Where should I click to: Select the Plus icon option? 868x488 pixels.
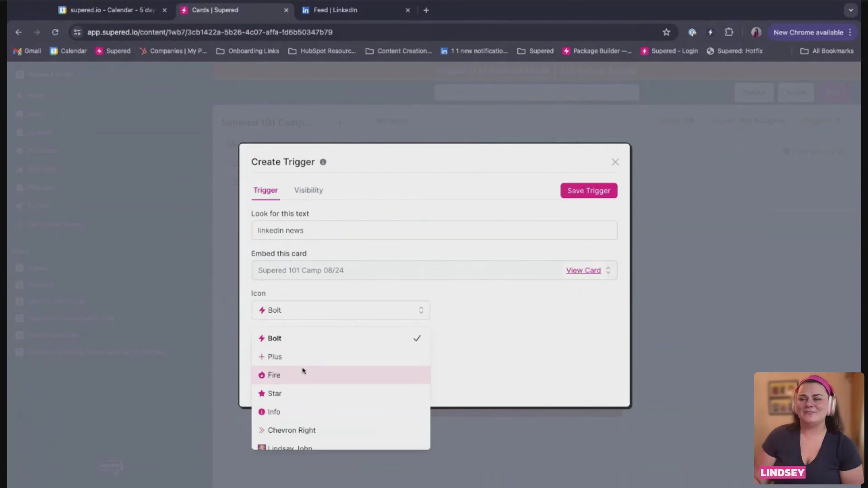(x=341, y=357)
